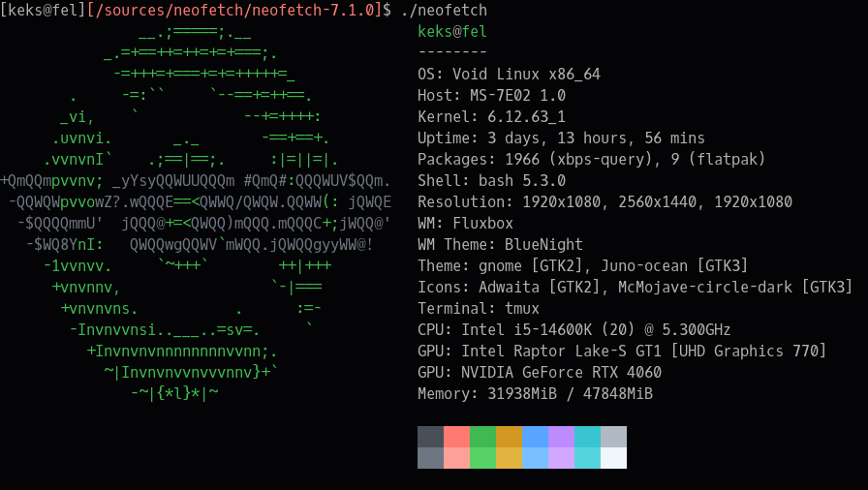Click the Void Linux ASCII art logo
Viewport: 868px width, 490px height.
coord(194,213)
